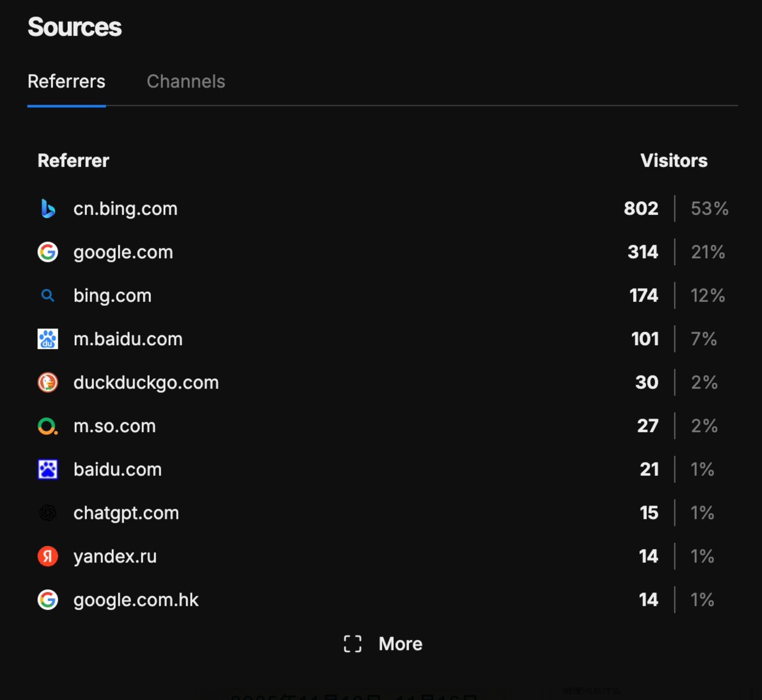Click the Baidu paw icon for m.baidu.com

pyautogui.click(x=48, y=339)
